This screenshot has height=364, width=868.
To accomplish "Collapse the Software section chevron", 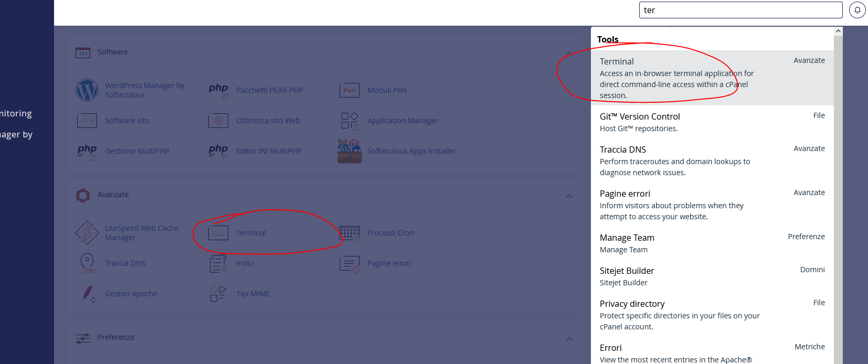I will (569, 53).
